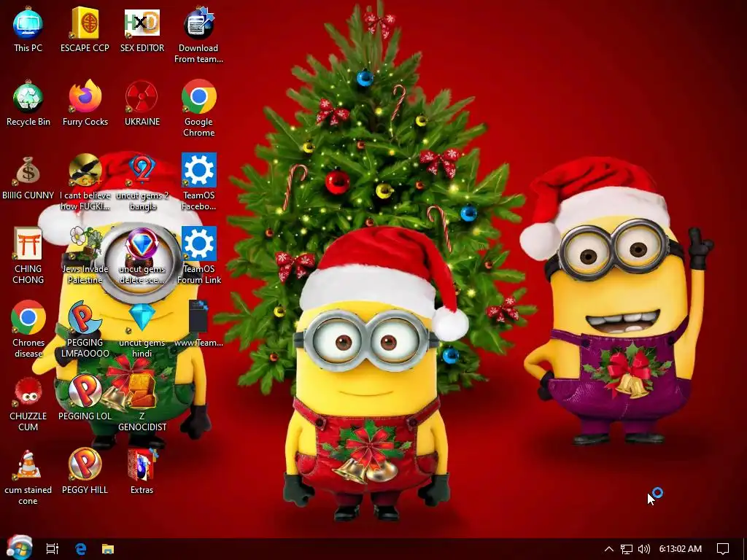Select the This PC desktop icon
The image size is (747, 560).
pyautogui.click(x=28, y=23)
